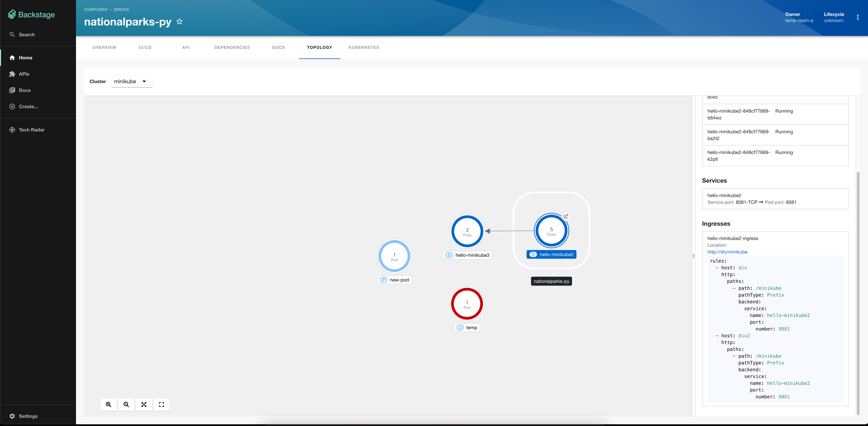
Task: Fit the topology graph to screen
Action: [144, 404]
